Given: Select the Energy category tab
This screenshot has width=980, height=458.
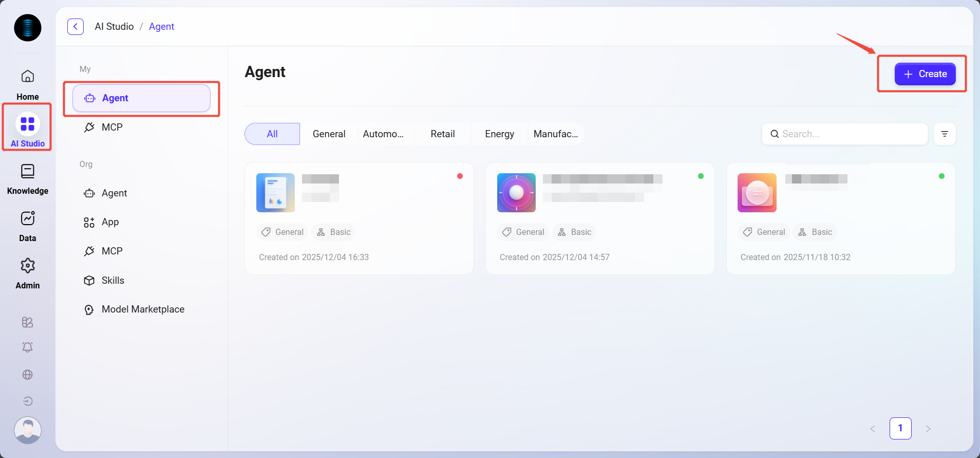Looking at the screenshot, I should 499,134.
